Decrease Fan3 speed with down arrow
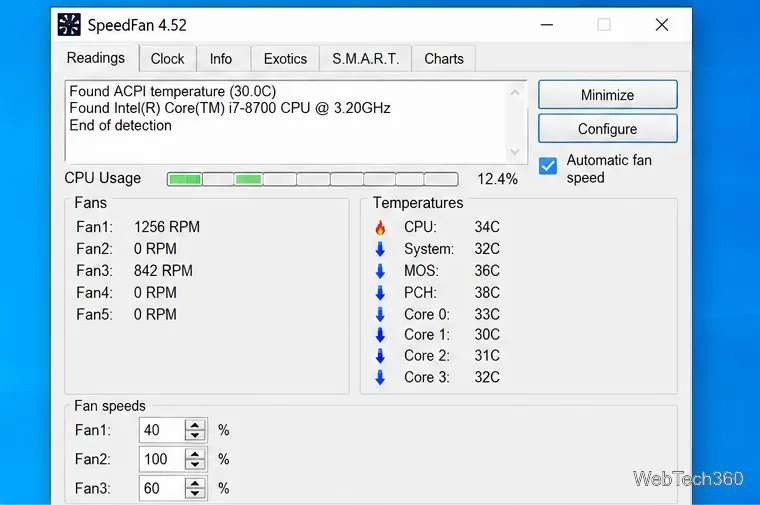The width and height of the screenshot is (760, 505). click(x=195, y=493)
